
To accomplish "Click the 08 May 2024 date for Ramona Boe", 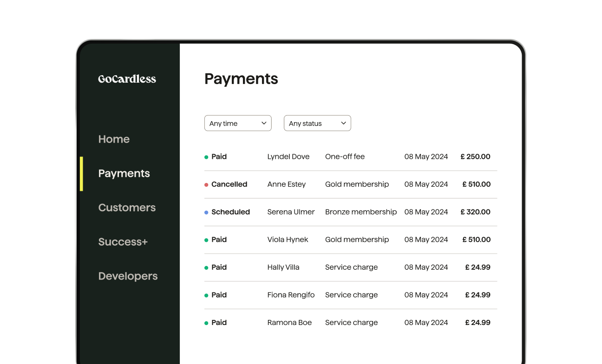I will pyautogui.click(x=426, y=323).
